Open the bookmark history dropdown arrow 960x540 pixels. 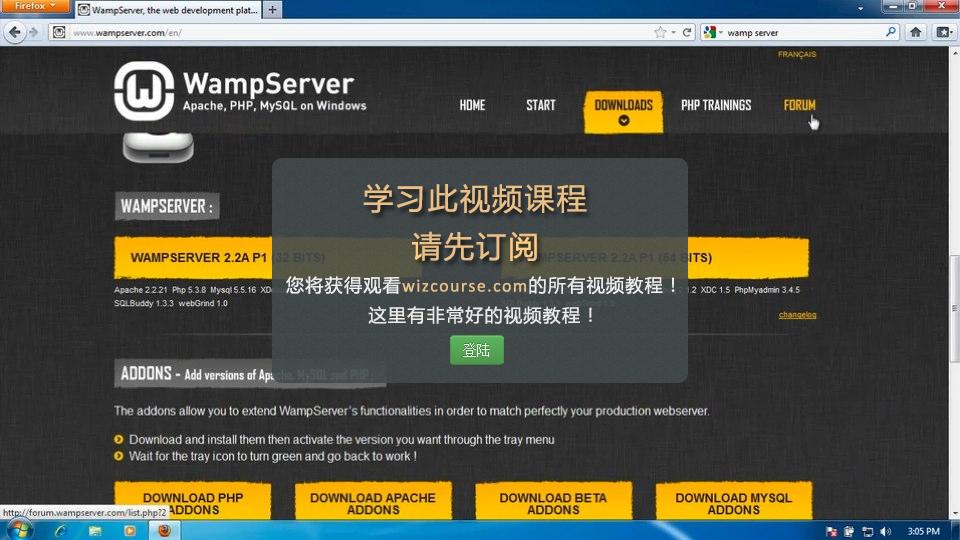[673, 32]
